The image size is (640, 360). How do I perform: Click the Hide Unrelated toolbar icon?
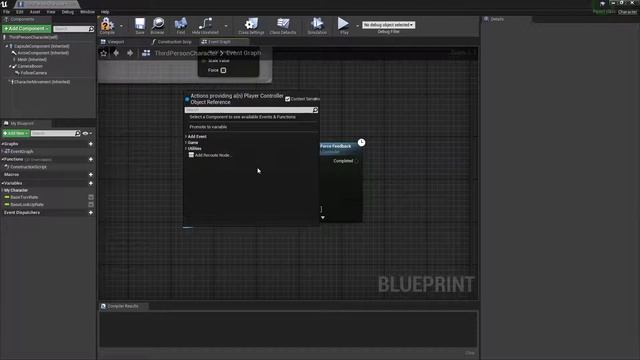pyautogui.click(x=205, y=24)
